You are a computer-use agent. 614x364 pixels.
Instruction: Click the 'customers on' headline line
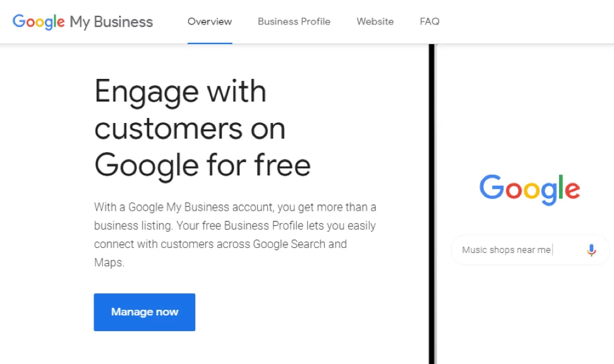click(190, 129)
